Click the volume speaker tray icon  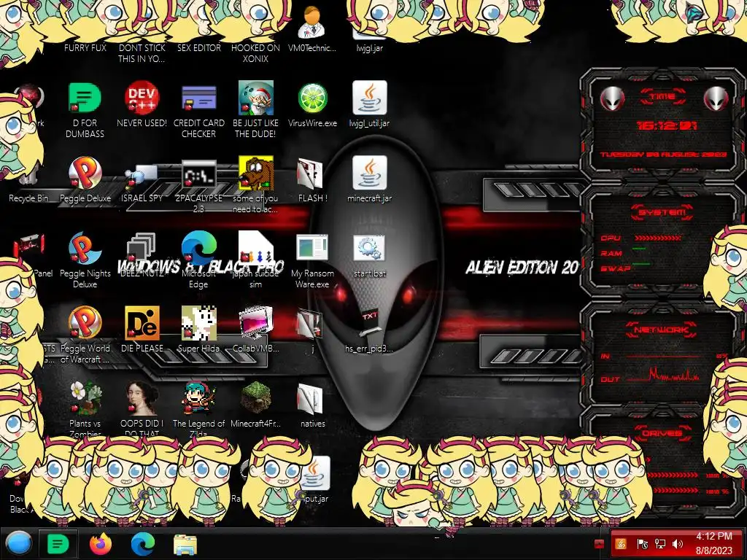tap(678, 544)
